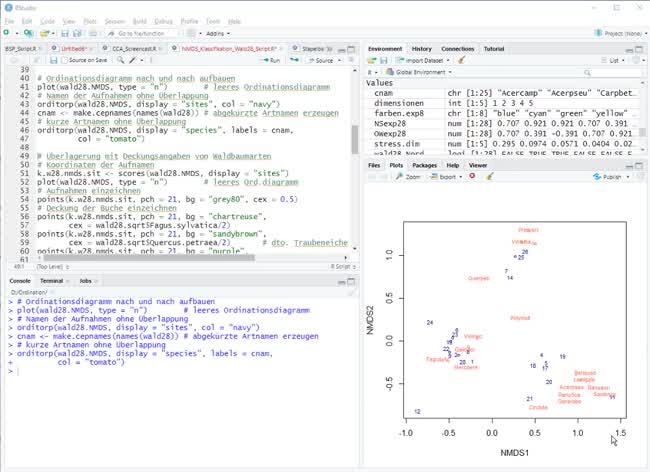Click the (Top Level) scope selector

(53, 267)
